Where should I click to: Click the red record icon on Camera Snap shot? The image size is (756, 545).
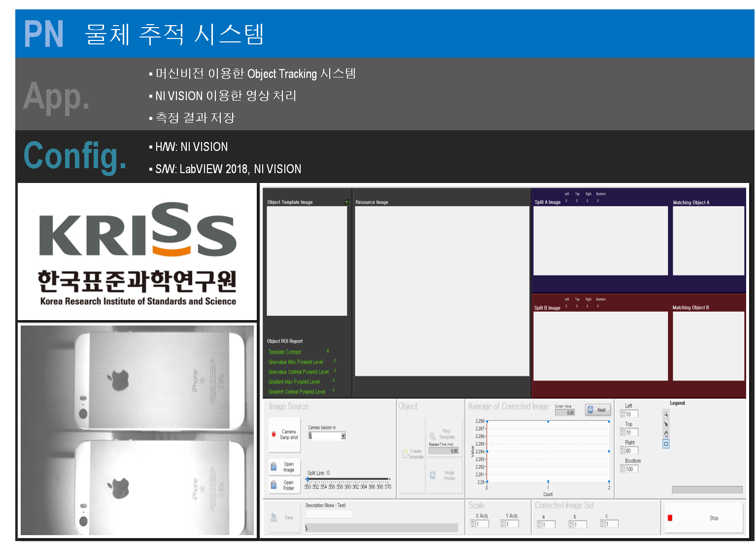tap(274, 435)
